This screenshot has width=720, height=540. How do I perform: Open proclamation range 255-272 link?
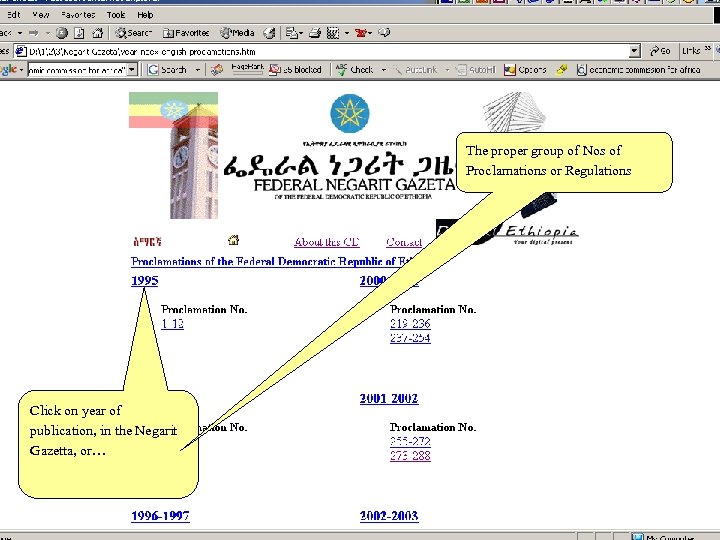point(410,441)
